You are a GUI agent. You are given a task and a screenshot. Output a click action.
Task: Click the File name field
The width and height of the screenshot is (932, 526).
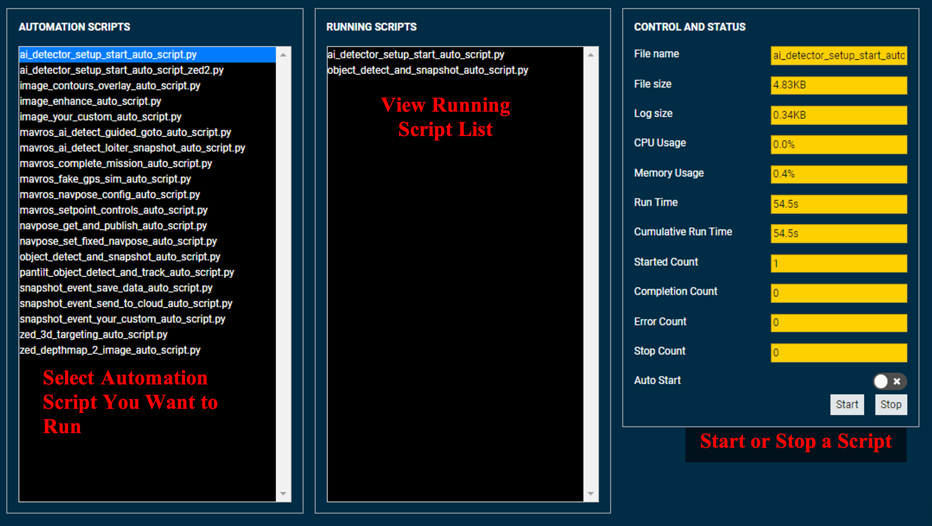coord(839,55)
